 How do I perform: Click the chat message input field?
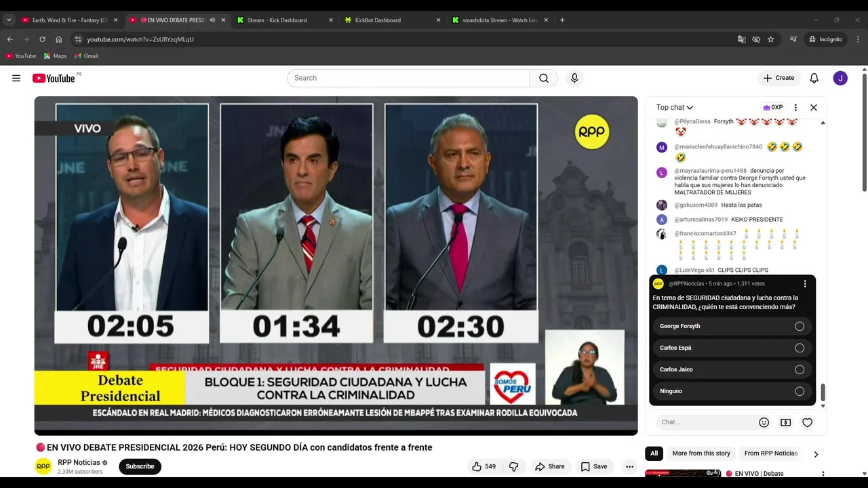pyautogui.click(x=706, y=422)
